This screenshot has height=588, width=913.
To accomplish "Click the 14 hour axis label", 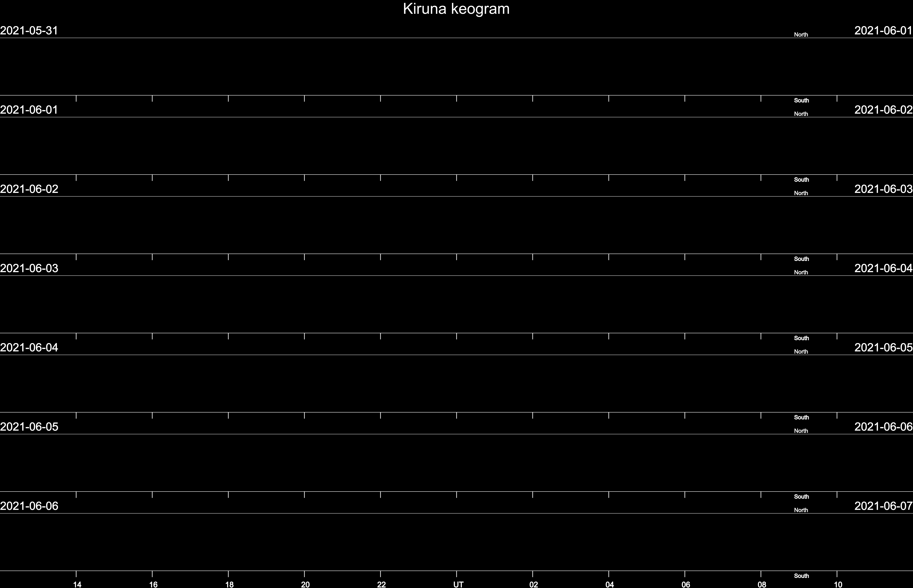I will (77, 584).
